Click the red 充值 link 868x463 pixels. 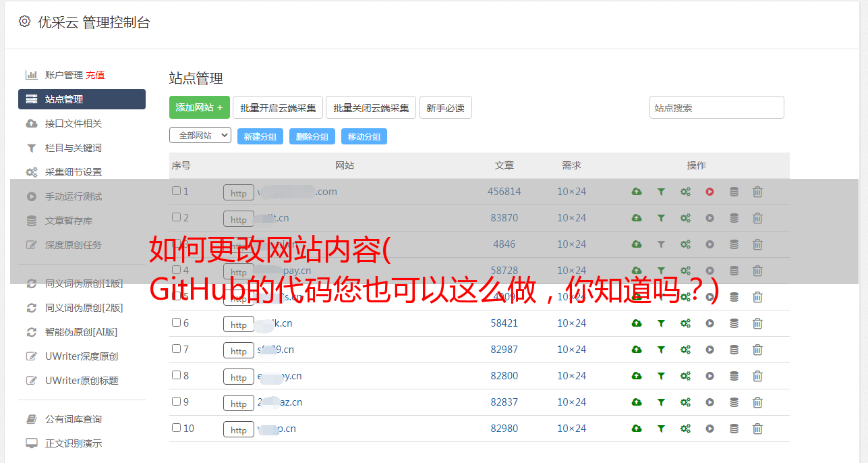[95, 75]
